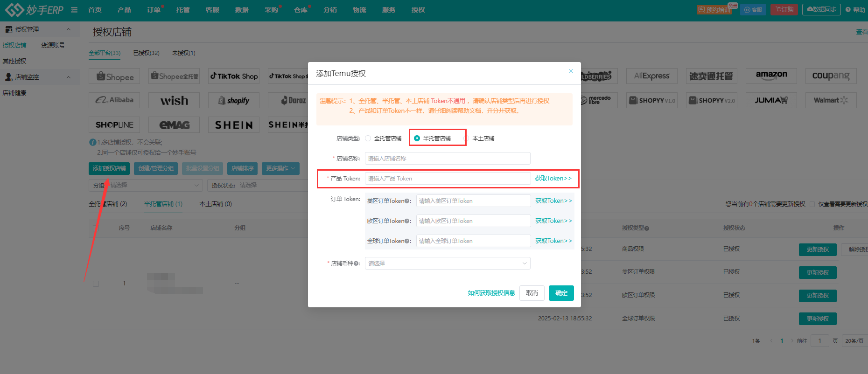
Task: Open the 仓库 top menu
Action: pyautogui.click(x=301, y=10)
